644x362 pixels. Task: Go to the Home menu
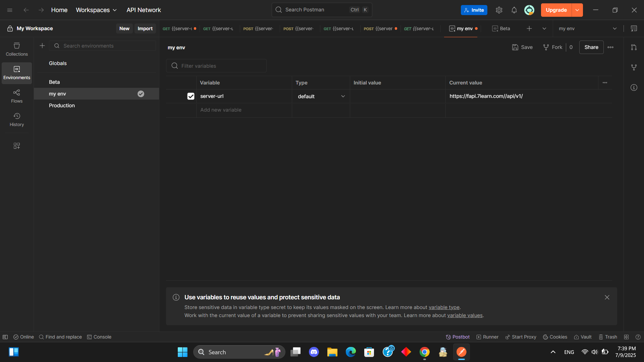[x=59, y=10]
